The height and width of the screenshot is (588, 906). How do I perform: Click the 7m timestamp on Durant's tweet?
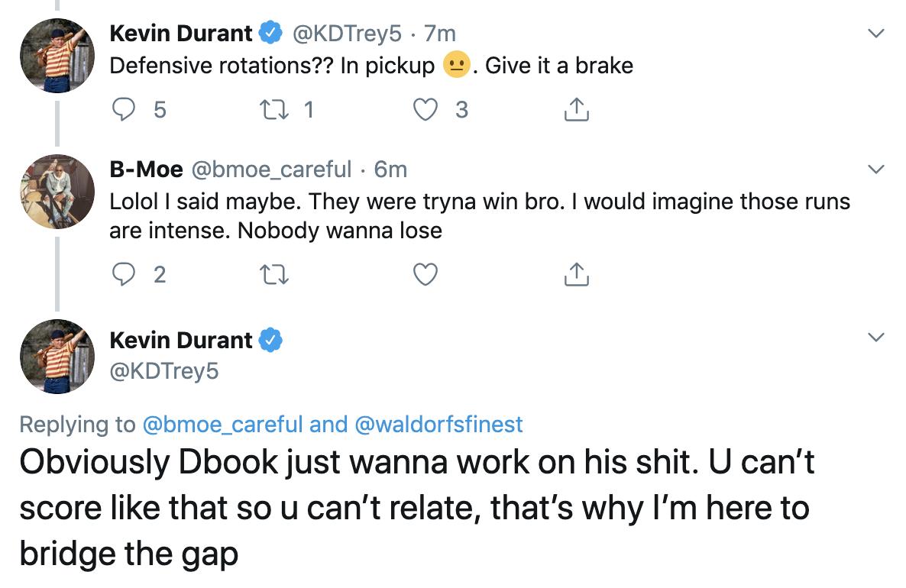(440, 34)
